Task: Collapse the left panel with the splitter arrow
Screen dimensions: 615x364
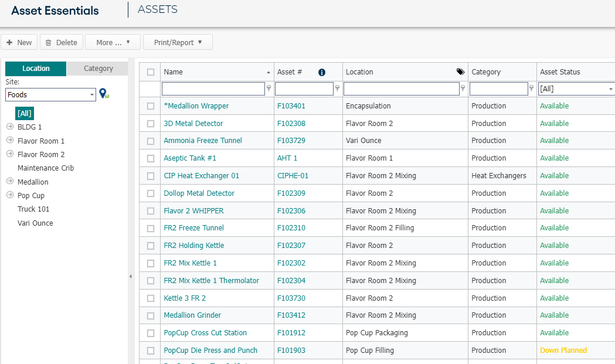Action: click(131, 277)
